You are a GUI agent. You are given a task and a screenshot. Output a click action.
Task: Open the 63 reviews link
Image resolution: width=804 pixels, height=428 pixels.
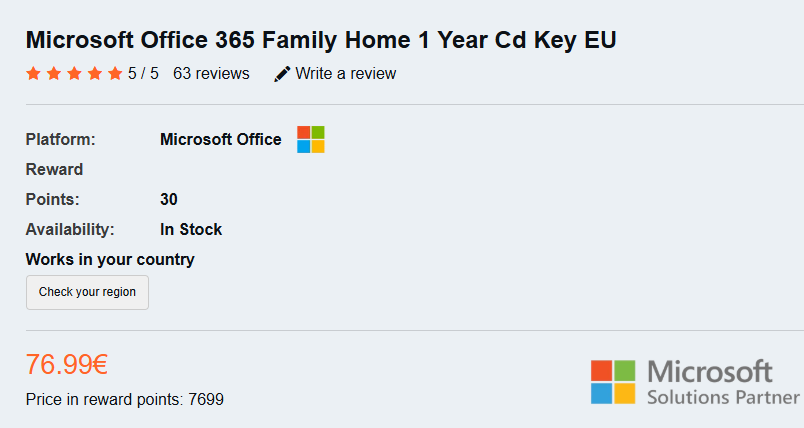[x=211, y=74]
